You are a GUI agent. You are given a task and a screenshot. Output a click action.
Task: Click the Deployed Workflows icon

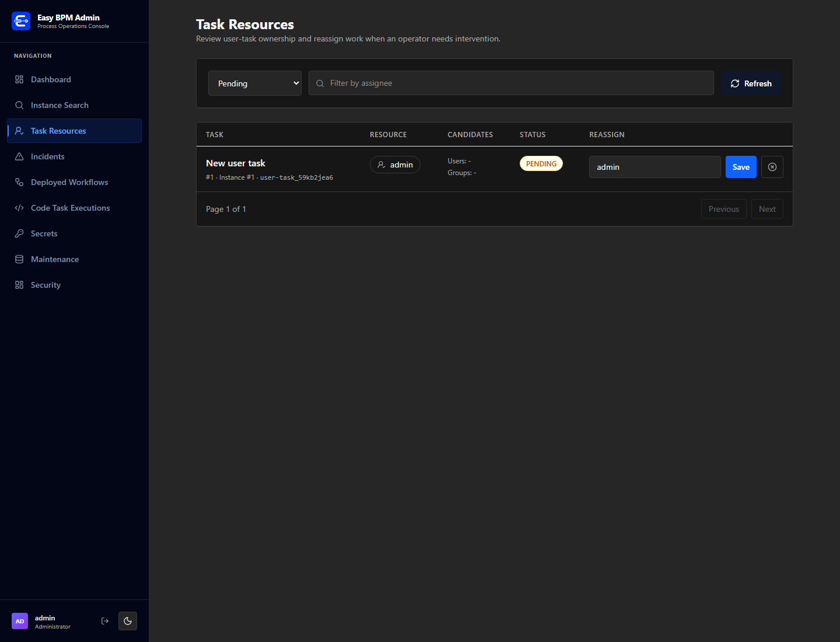19,182
